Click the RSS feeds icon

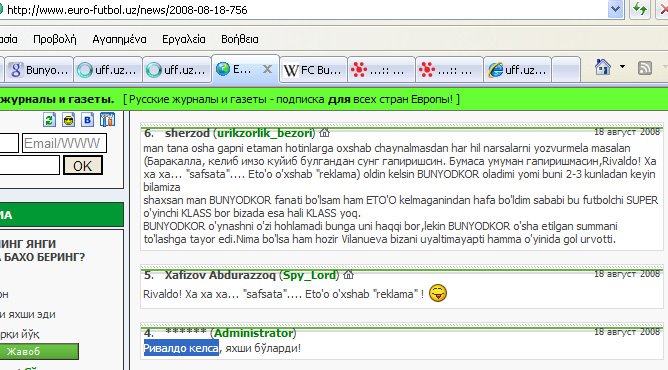645,68
